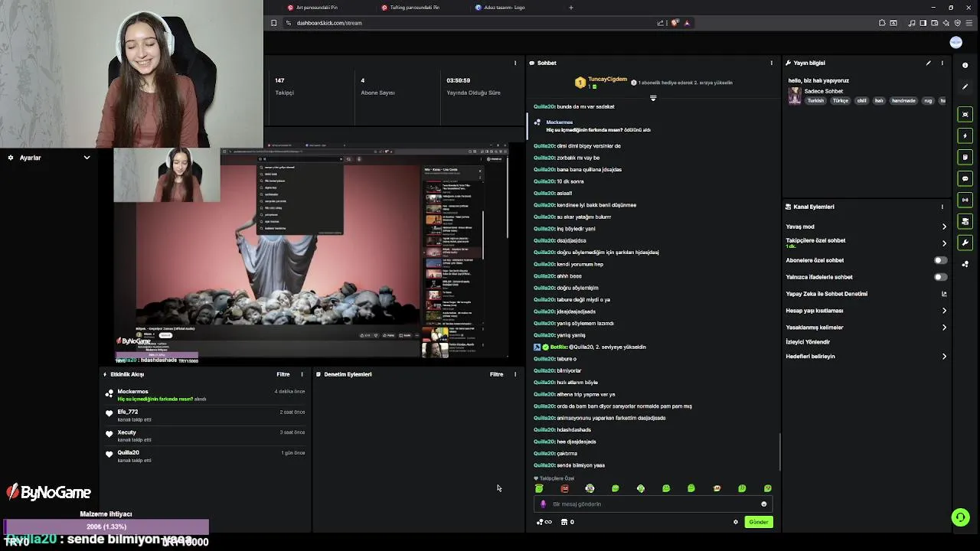The width and height of the screenshot is (980, 551).
Task: Click İzleyici Yönlendir option
Action: click(808, 342)
